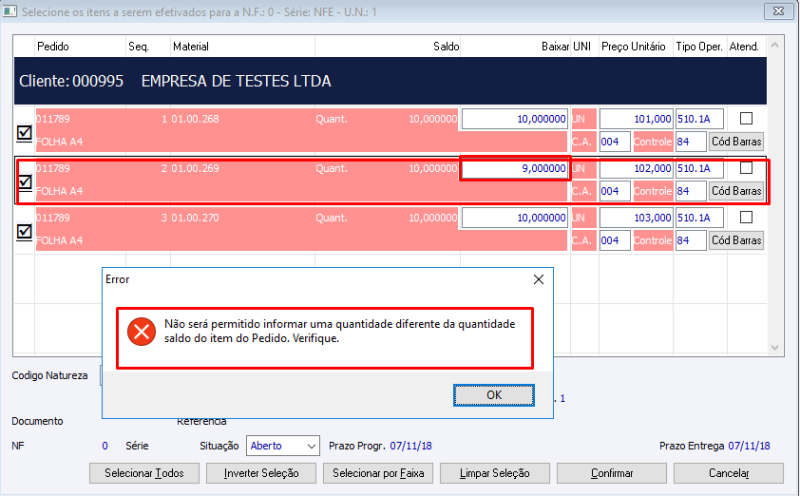This screenshot has height=496, width=800.
Task: Toggle Atend. checkbox for seq 1 row
Action: [746, 118]
